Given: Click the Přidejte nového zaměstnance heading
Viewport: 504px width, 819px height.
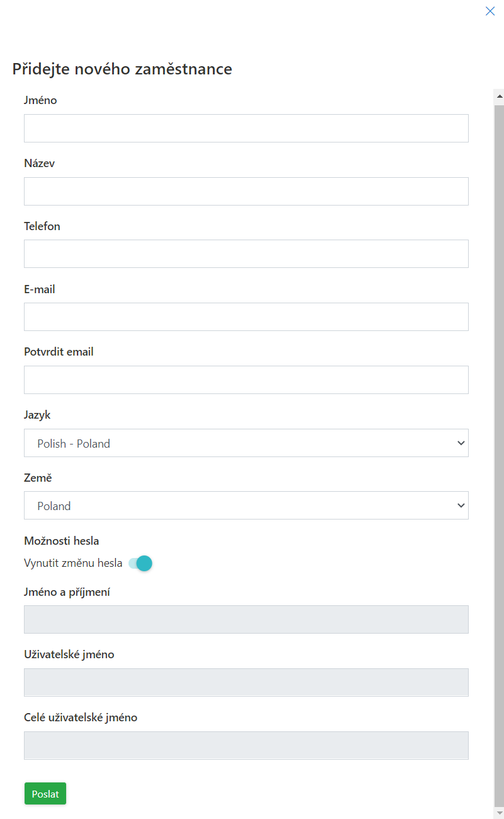Looking at the screenshot, I should pyautogui.click(x=122, y=69).
